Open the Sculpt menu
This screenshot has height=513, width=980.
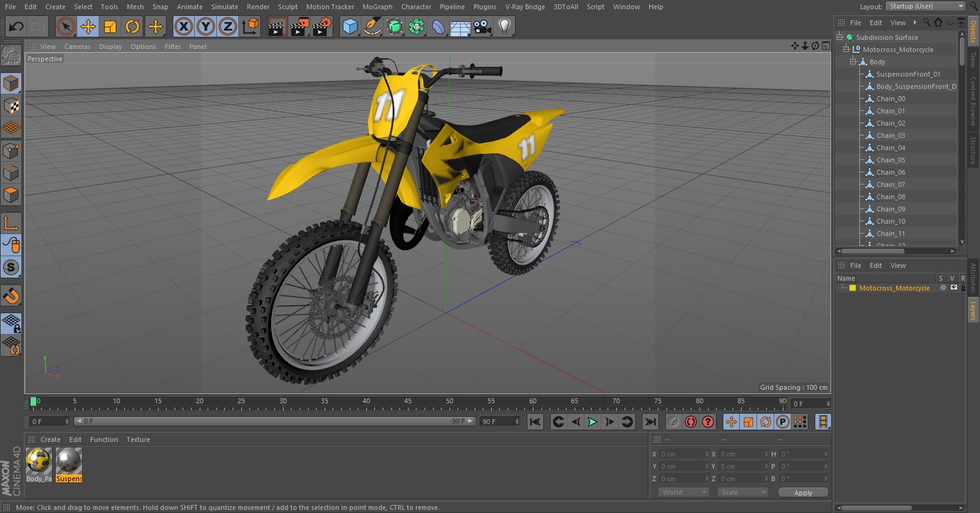(288, 7)
